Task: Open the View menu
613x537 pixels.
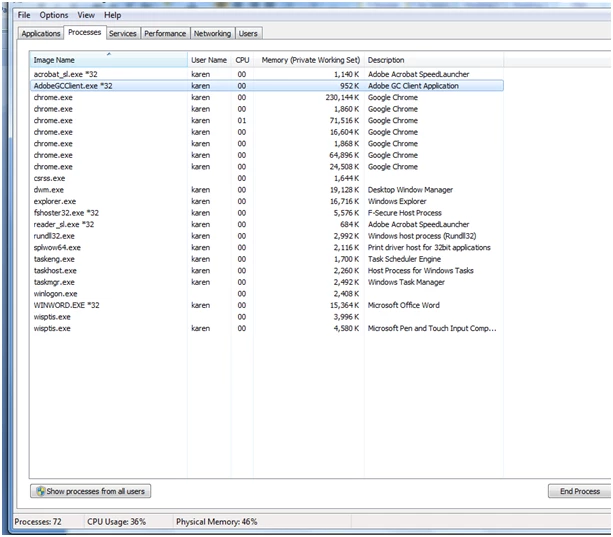Action: click(x=86, y=15)
